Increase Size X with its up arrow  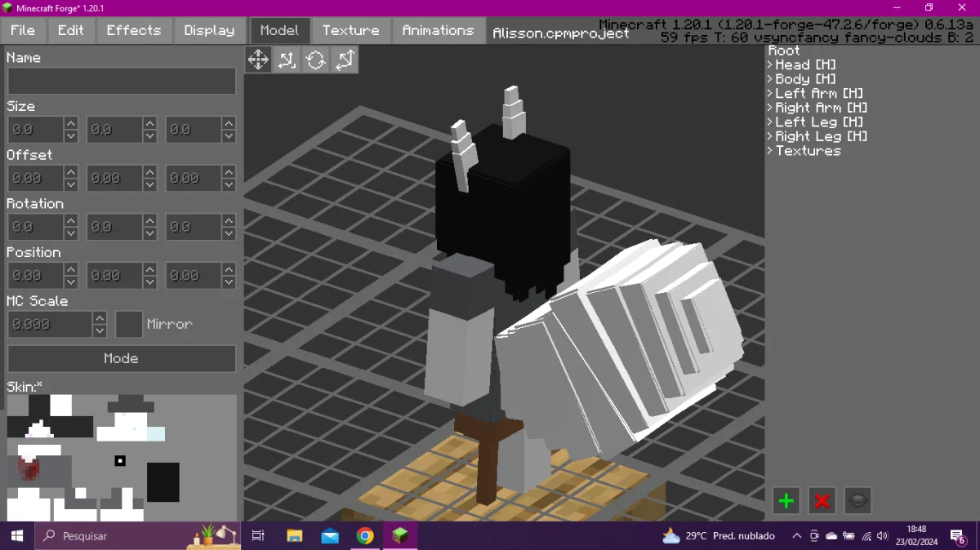[71, 123]
